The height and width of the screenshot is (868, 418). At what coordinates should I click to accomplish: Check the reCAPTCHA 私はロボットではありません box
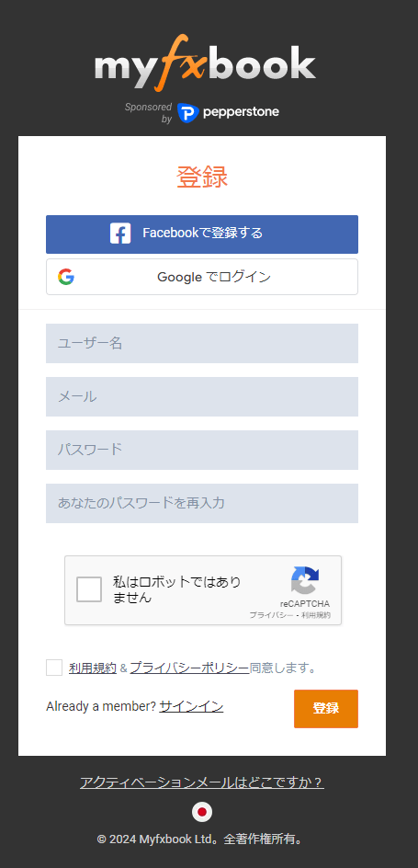click(89, 589)
